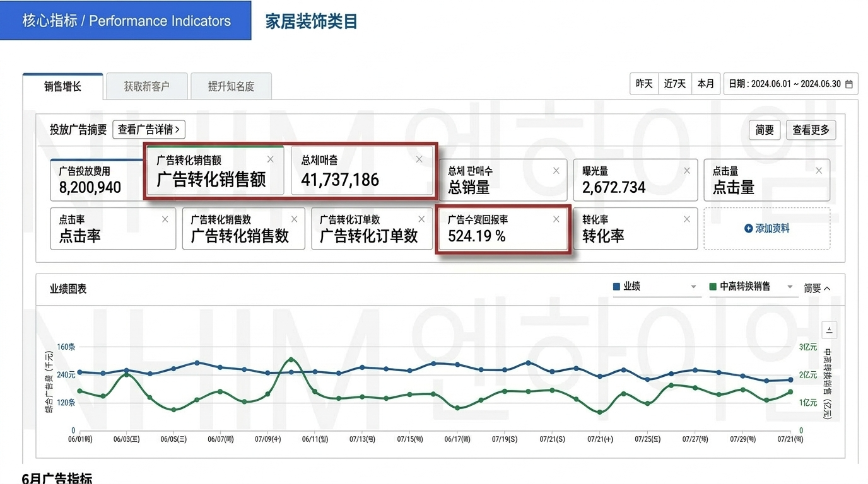Click the 添加资料 add-data placeholder
The height and width of the screenshot is (484, 868).
tap(767, 229)
